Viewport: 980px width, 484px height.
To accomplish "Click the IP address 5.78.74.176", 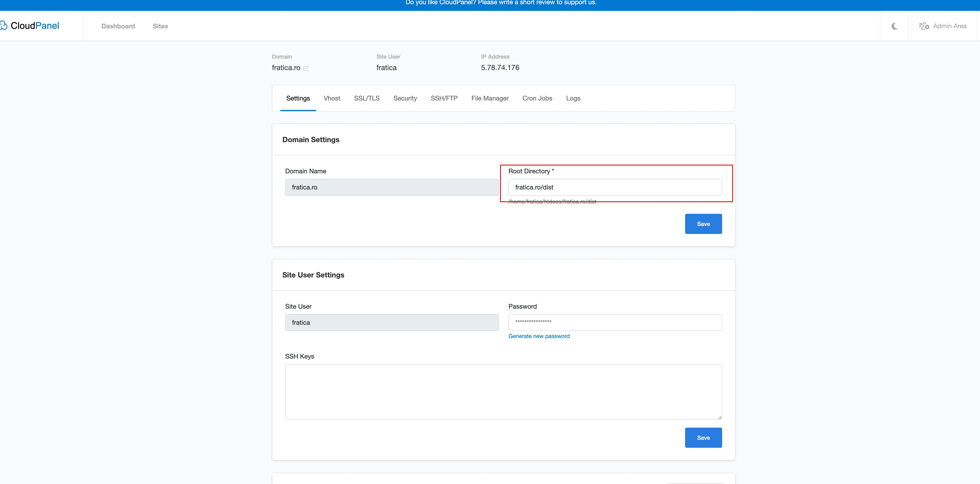I will 500,68.
